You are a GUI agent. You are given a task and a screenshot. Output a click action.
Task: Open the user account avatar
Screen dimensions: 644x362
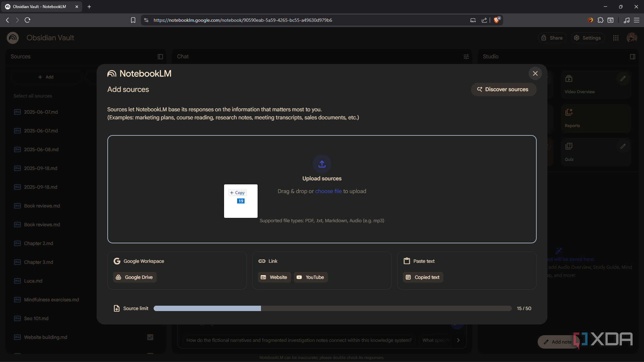tap(632, 38)
